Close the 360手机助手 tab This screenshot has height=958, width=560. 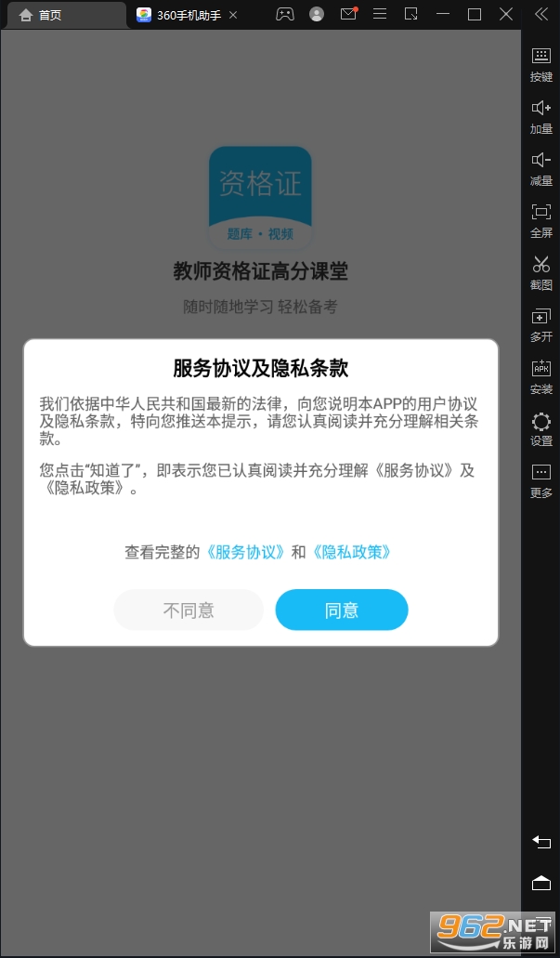click(233, 15)
